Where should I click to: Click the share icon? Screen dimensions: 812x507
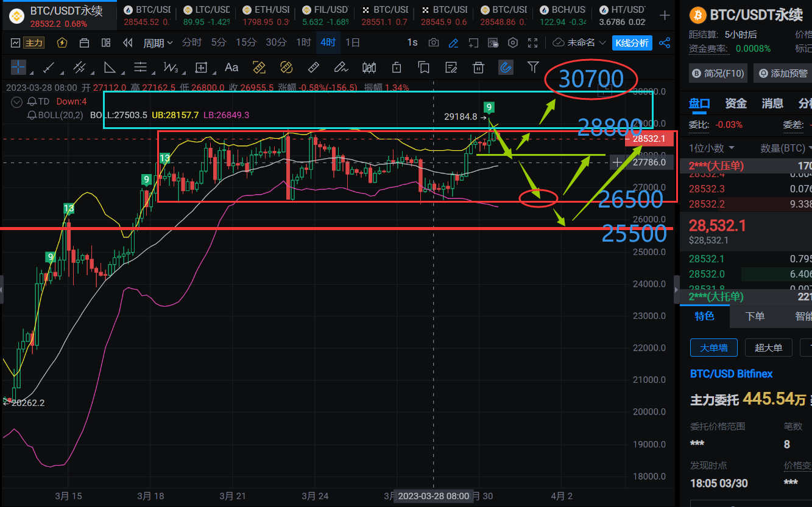coord(665,43)
